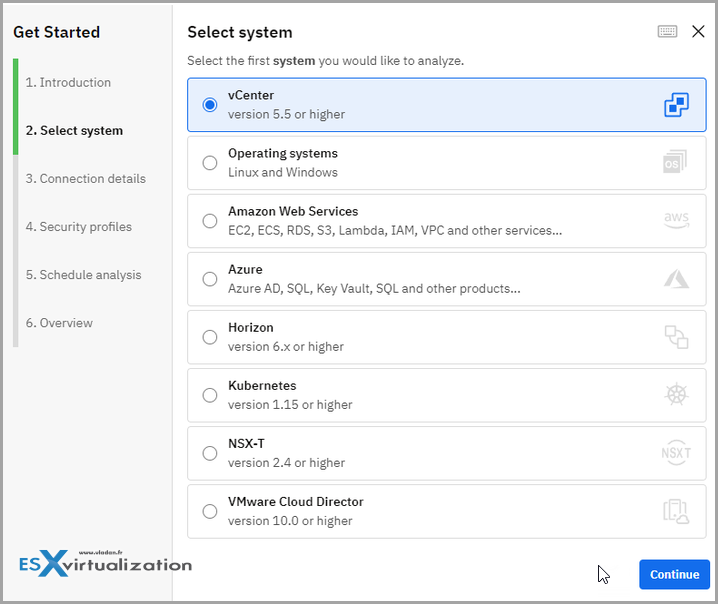Click the 'version 2.4 or higher' text
The width and height of the screenshot is (718, 604).
(x=287, y=463)
